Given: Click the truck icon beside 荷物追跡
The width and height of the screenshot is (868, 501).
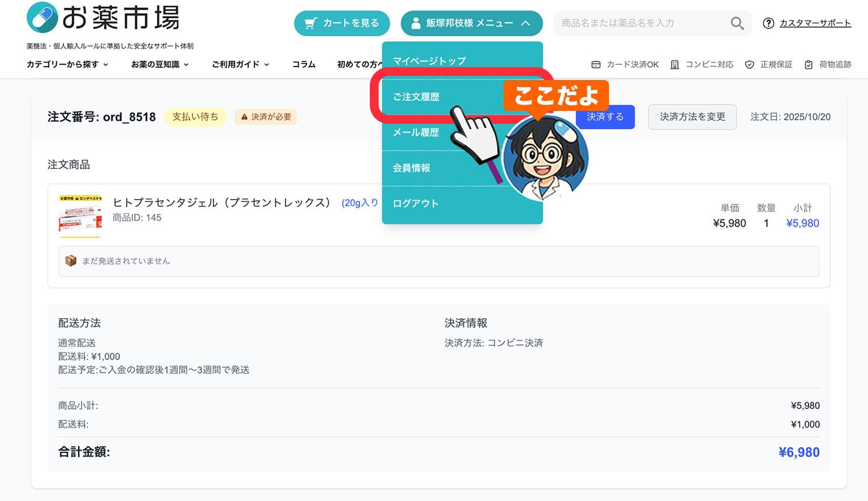Looking at the screenshot, I should pos(808,64).
